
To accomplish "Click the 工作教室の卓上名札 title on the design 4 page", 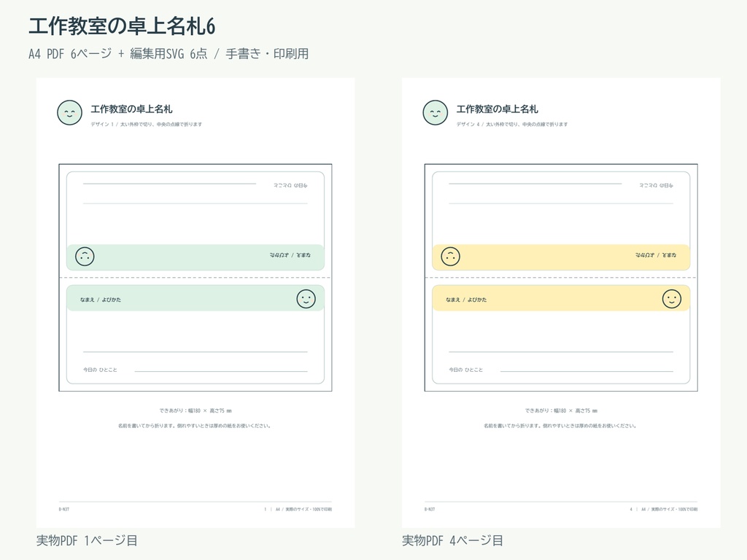I will pos(498,109).
